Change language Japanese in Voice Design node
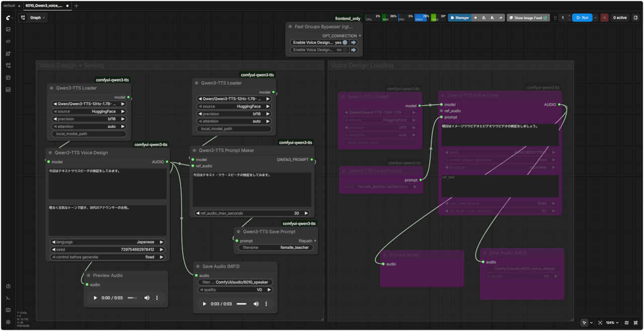 (108, 242)
